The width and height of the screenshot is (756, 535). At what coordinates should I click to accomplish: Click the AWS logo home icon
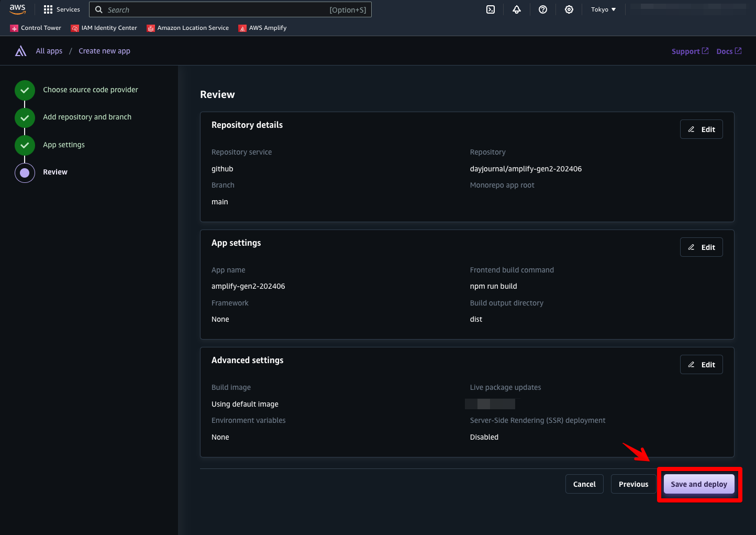click(x=17, y=9)
